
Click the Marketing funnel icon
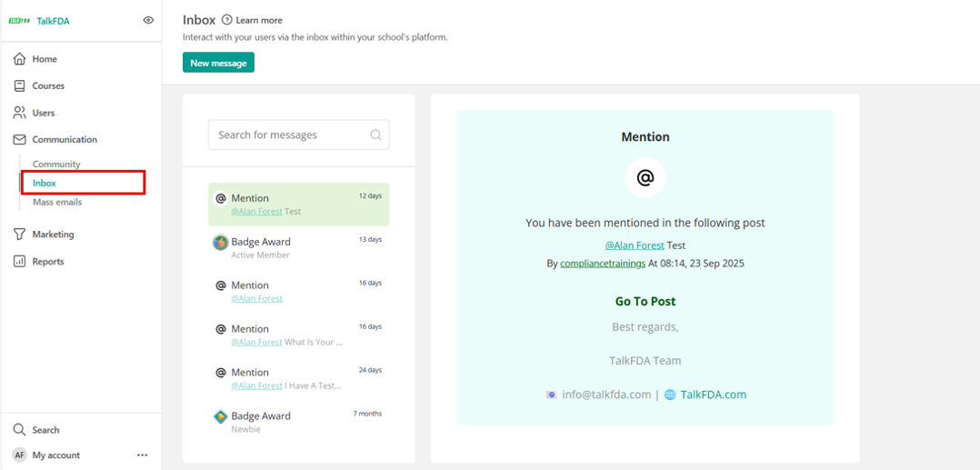19,235
